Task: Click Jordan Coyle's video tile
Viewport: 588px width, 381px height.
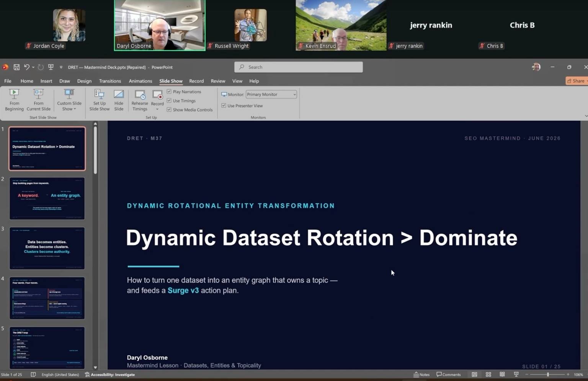Action: tap(69, 25)
